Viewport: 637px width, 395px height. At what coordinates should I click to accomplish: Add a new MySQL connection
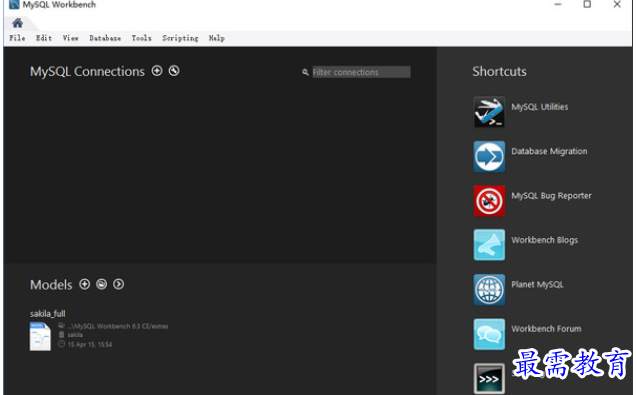157,71
